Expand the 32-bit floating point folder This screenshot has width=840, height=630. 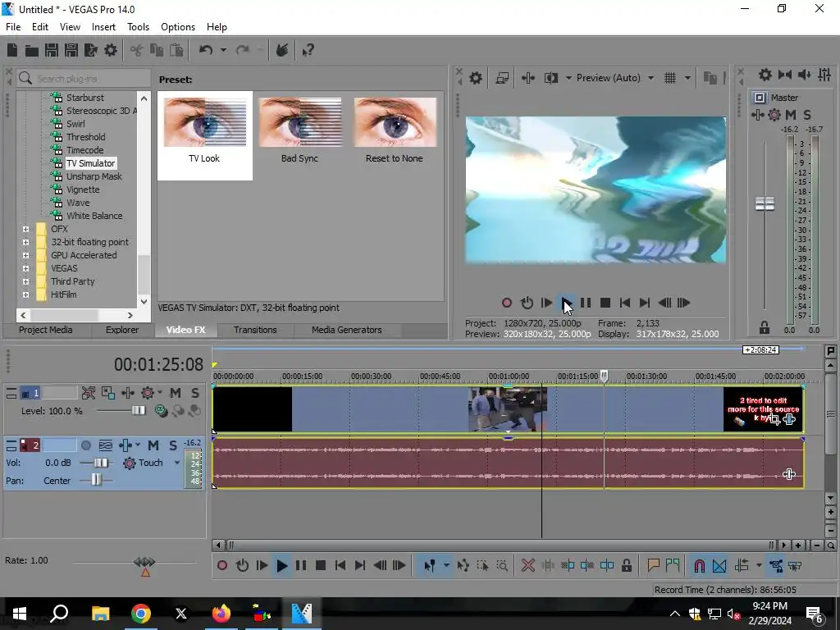[x=25, y=242]
